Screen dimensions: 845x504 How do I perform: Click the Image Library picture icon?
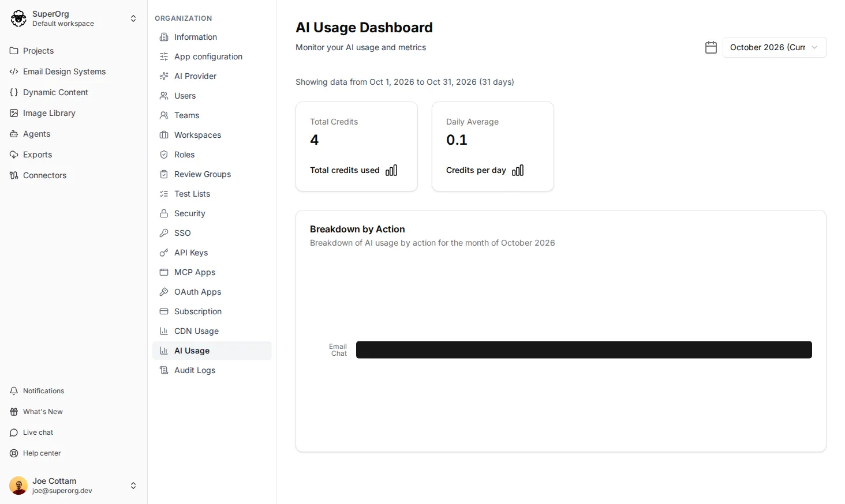[14, 113]
